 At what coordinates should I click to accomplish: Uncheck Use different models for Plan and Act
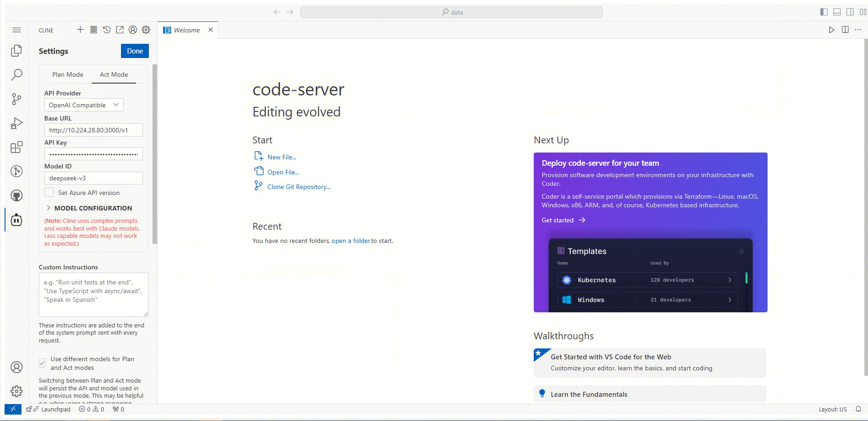(x=42, y=363)
